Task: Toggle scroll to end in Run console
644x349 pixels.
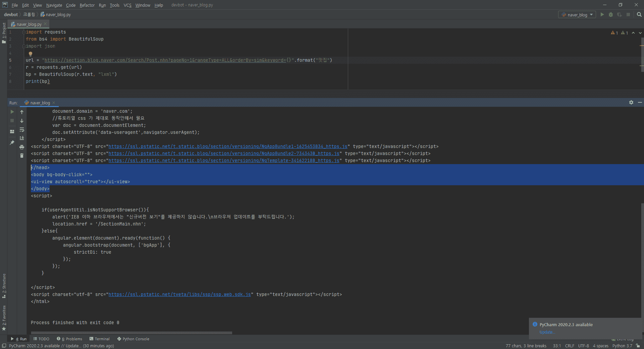Action: coord(22,138)
